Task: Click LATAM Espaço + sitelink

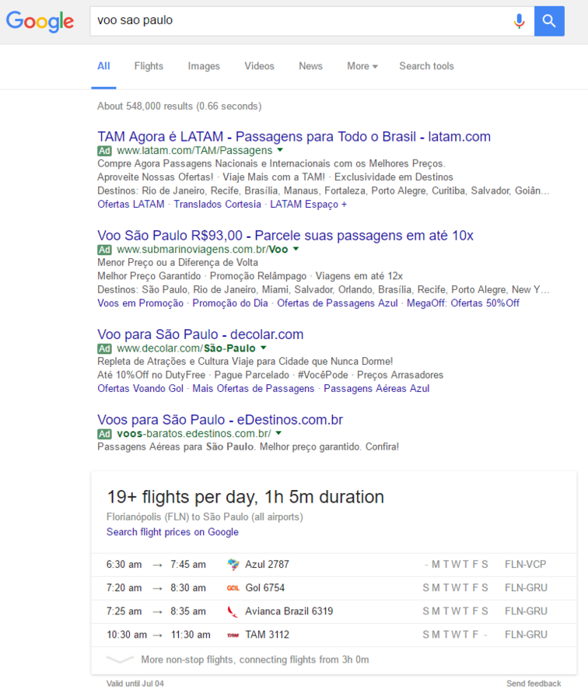Action: point(308,205)
